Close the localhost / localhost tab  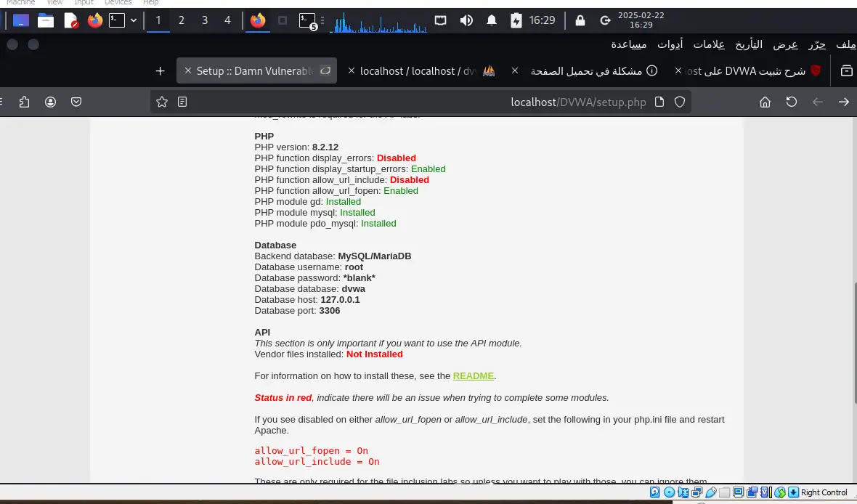tap(352, 71)
